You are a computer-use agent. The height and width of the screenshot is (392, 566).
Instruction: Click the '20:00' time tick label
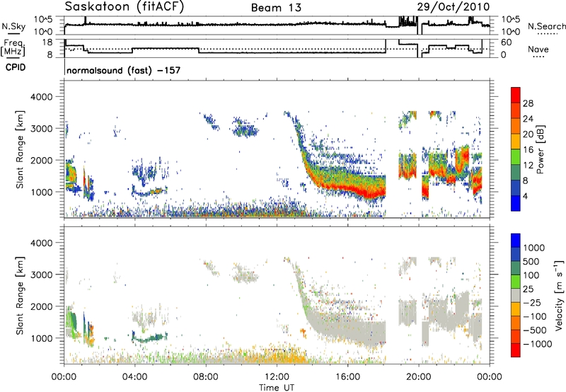(419, 377)
